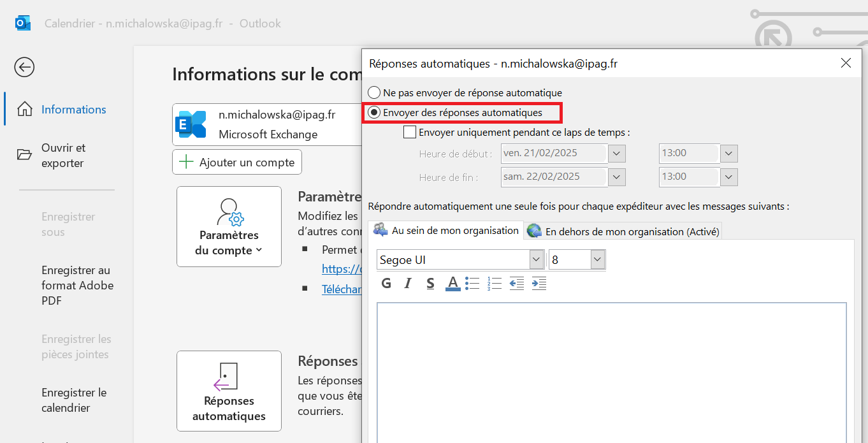Open the font size 8 dropdown

click(x=597, y=259)
